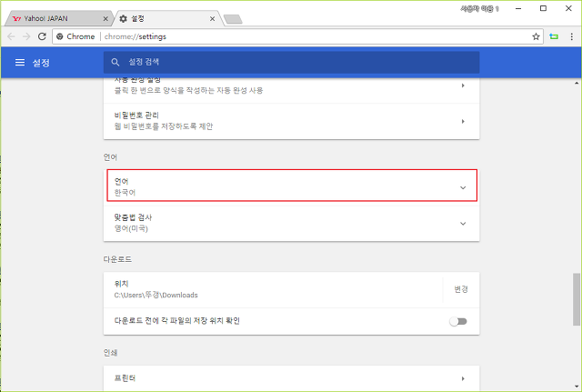The image size is (582, 392).
Task: Click the 프린터 label
Action: coord(125,378)
